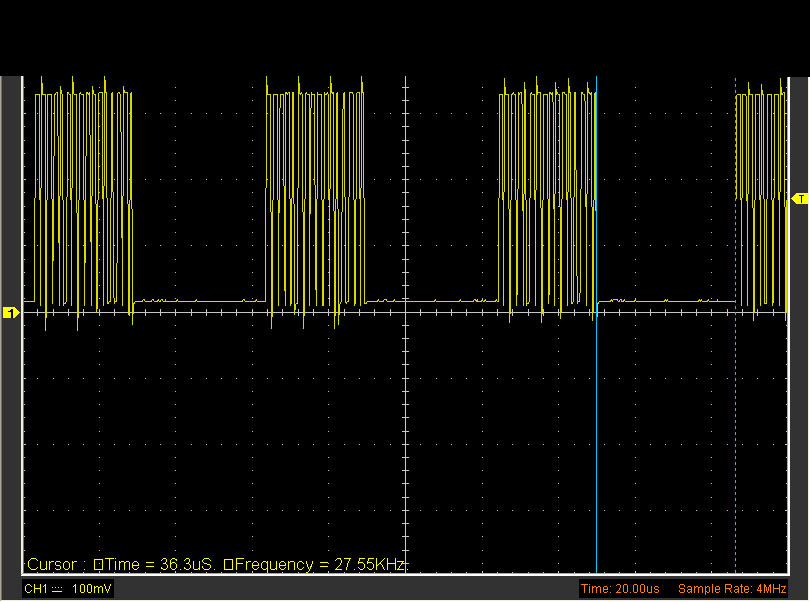Viewport: 810px width, 602px height.
Task: Click the 100mV voltage scale value
Action: [91, 589]
